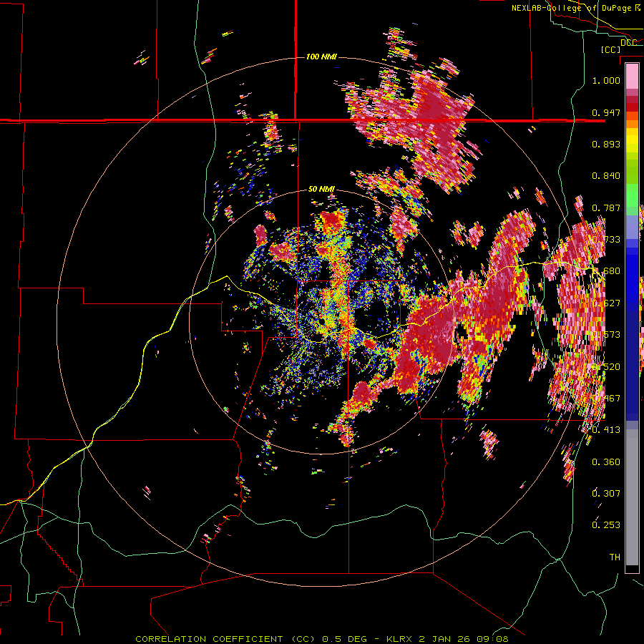Click the 100 NMI range ring label
This screenshot has height=644, width=644.
click(x=321, y=57)
